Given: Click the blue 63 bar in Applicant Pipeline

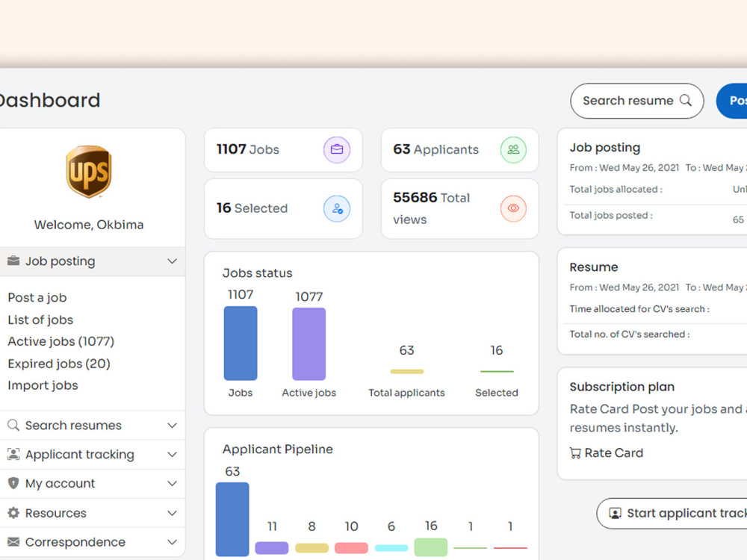Looking at the screenshot, I should click(x=232, y=519).
